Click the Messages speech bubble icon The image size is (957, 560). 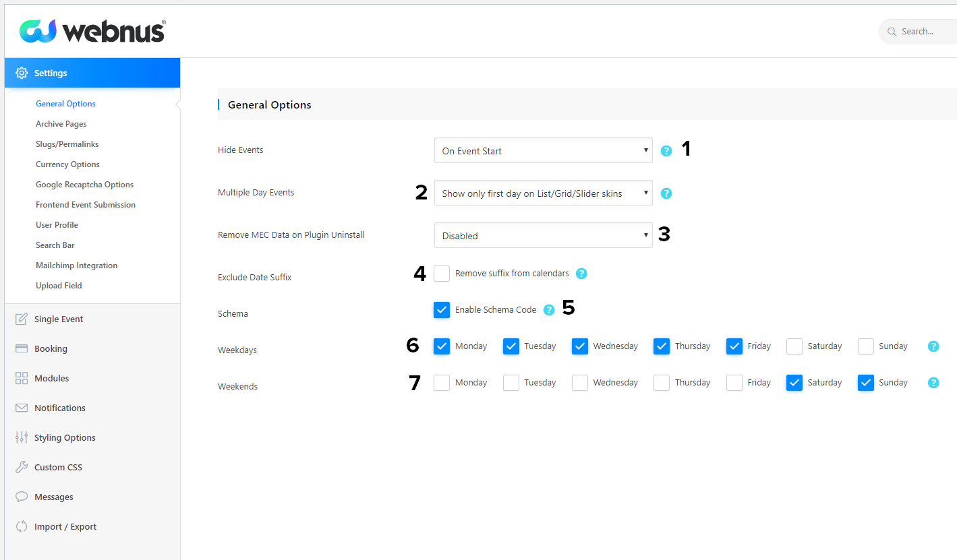(x=22, y=497)
